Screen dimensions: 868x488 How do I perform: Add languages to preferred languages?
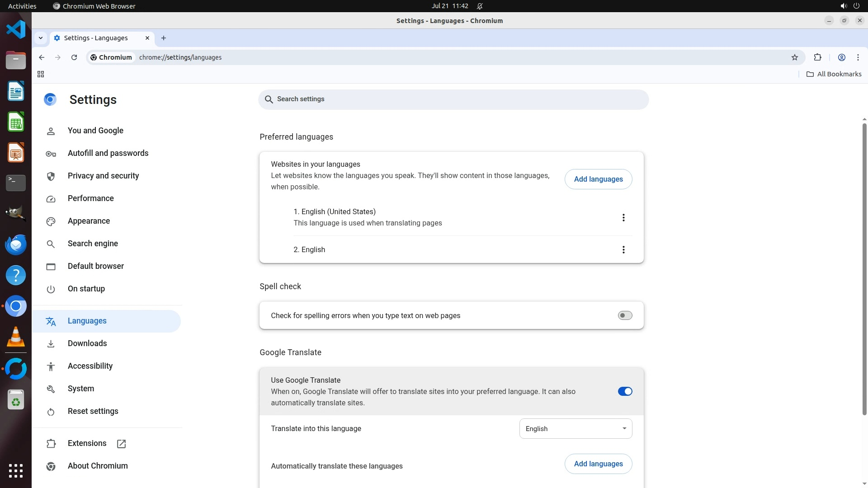click(598, 179)
